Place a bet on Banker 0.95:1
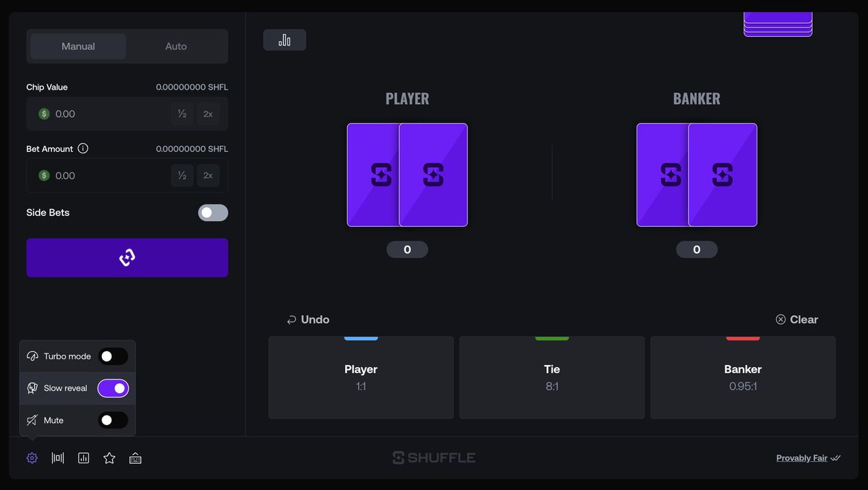Screen dimensions: 868x490 pyautogui.click(x=743, y=377)
